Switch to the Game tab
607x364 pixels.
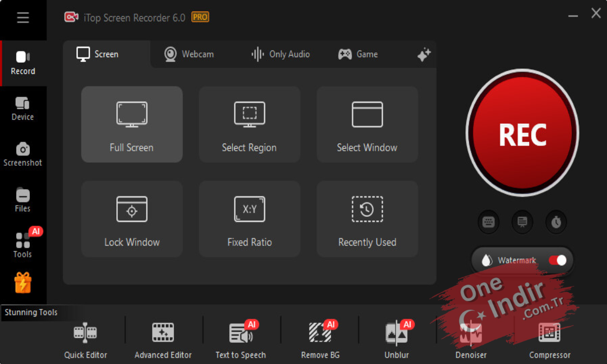tap(358, 54)
